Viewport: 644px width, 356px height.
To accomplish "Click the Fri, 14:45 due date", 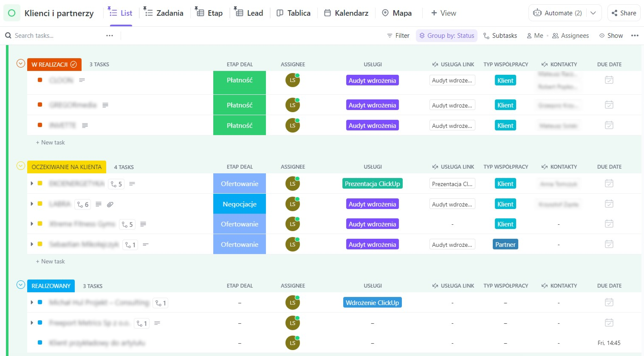I will pos(609,343).
